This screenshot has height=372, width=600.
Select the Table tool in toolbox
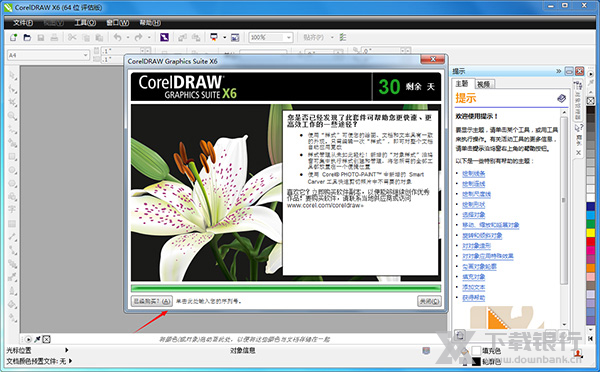(x=13, y=224)
